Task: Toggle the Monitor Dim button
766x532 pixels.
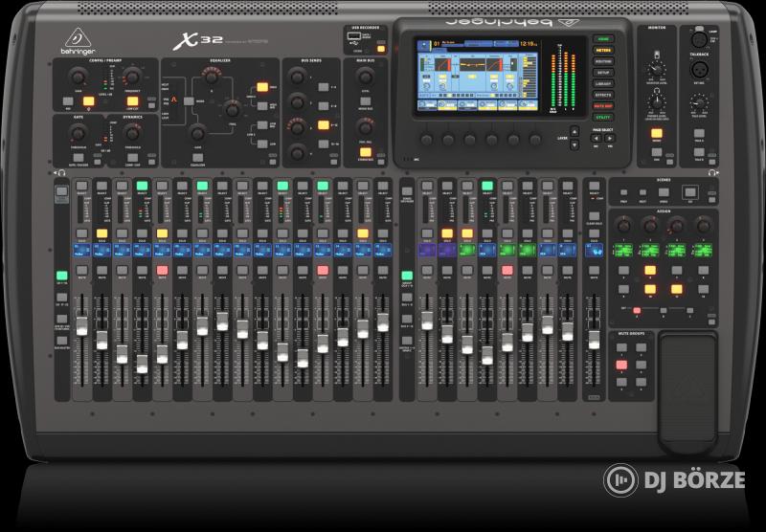Action: [x=657, y=153]
